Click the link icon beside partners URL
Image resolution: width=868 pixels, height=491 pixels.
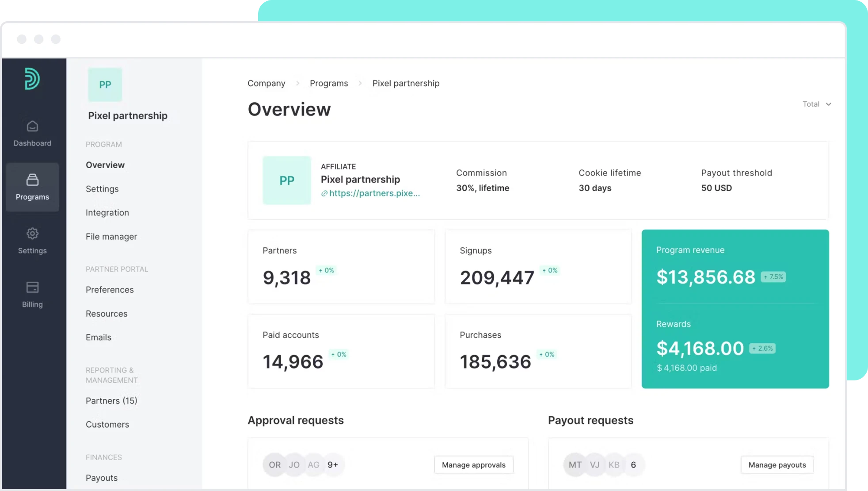(324, 193)
